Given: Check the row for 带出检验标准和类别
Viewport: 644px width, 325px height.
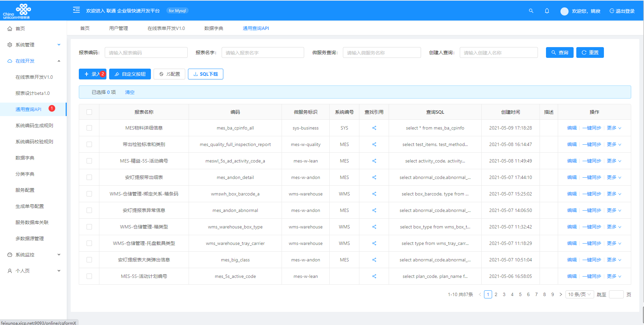Looking at the screenshot, I should coord(89,144).
